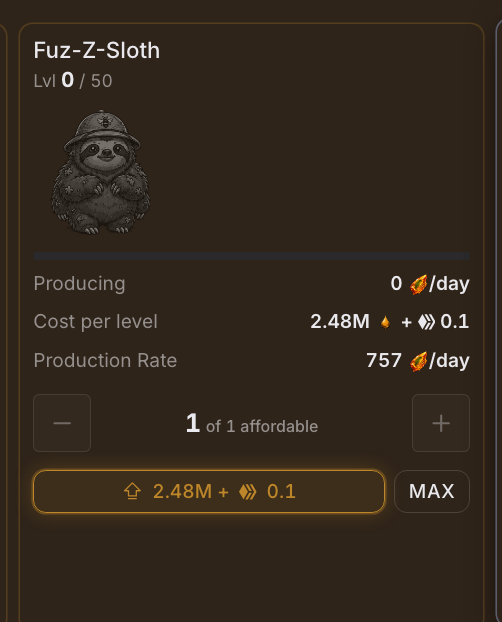This screenshot has height=622, width=502.
Task: Click the MAX button
Action: point(432,491)
